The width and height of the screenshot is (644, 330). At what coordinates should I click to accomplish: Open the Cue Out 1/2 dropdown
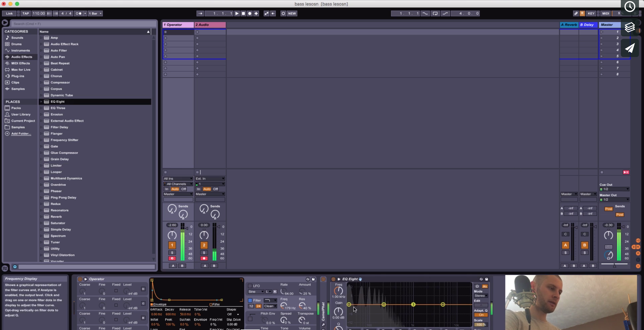615,189
